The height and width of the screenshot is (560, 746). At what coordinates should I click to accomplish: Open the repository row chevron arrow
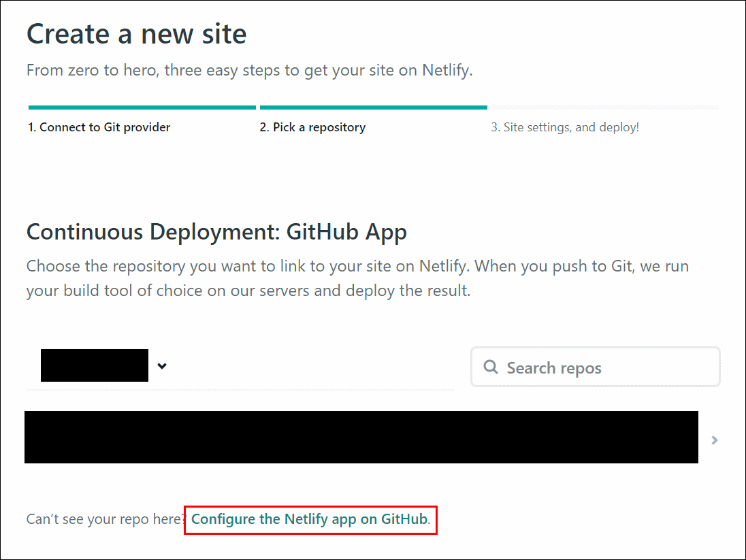(x=714, y=440)
